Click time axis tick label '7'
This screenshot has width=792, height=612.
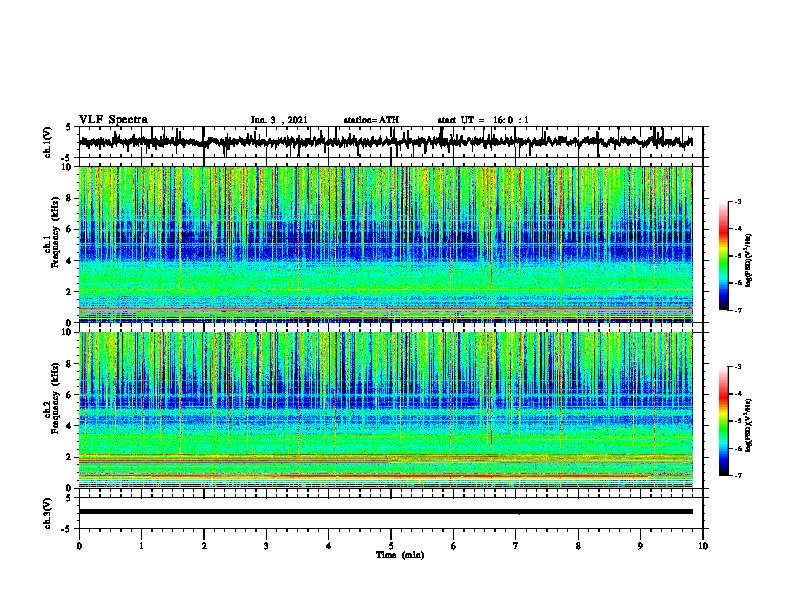click(x=516, y=546)
